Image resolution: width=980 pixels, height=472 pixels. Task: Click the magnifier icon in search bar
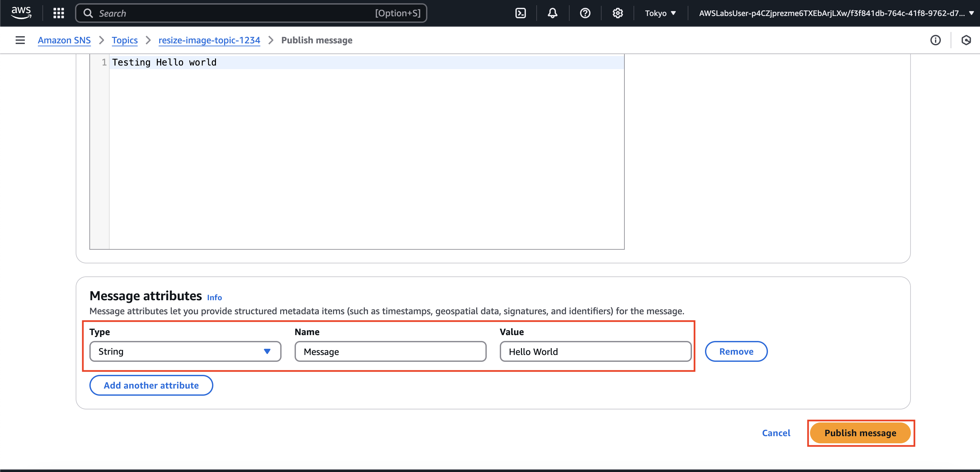[88, 13]
